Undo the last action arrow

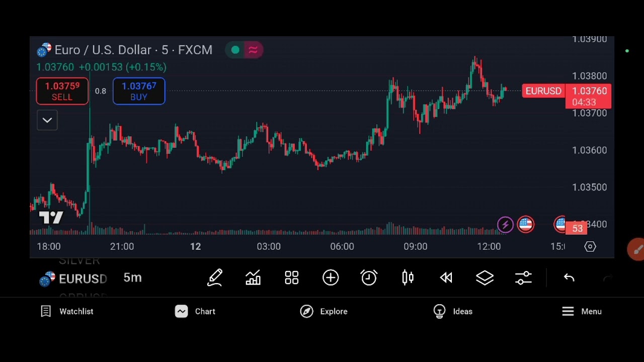569,278
